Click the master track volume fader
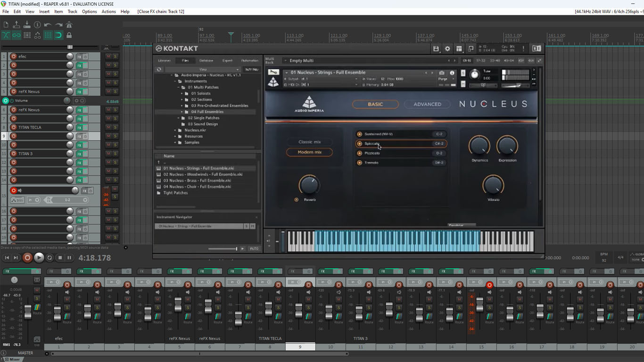Viewport: 644px width, 362px height. (x=28, y=312)
